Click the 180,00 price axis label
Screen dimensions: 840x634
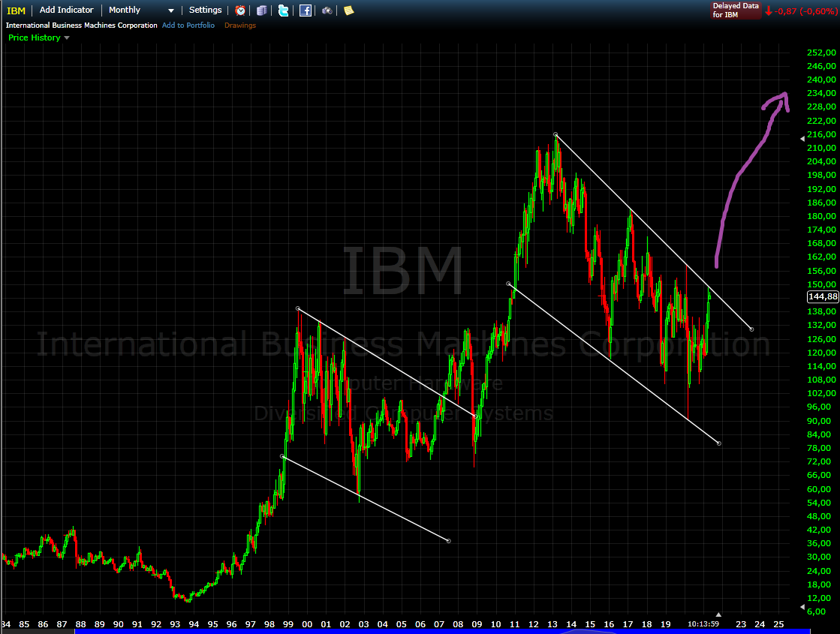(821, 216)
